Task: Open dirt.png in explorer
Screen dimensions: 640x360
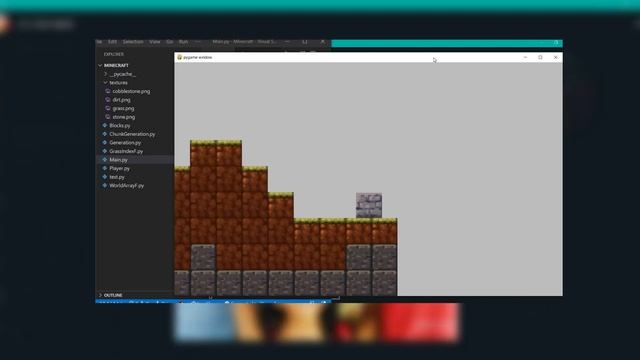Action: tap(121, 100)
